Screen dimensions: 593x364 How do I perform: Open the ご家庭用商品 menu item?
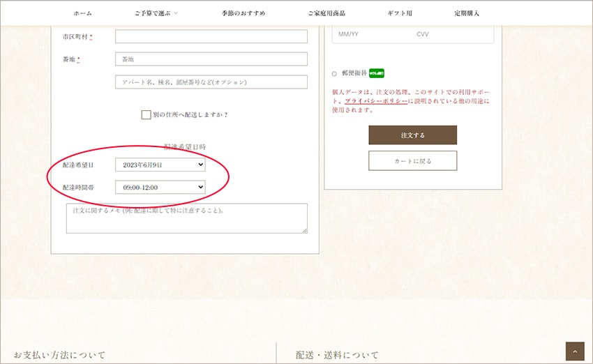(326, 13)
